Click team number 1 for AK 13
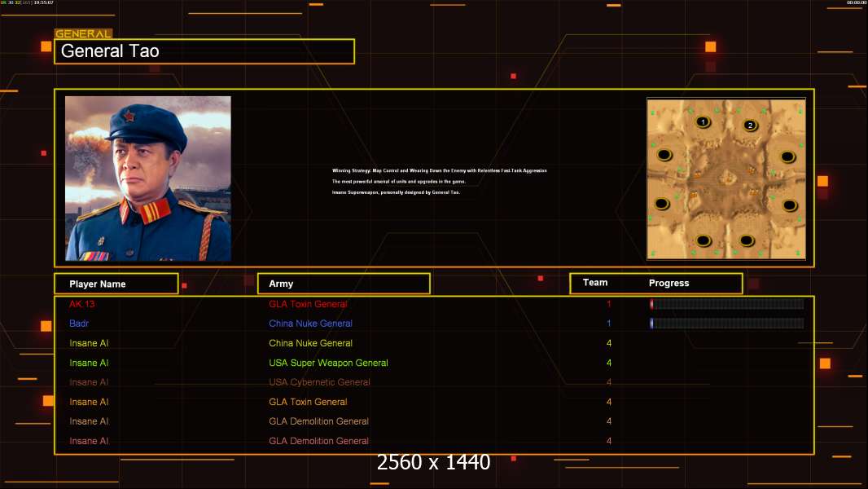The height and width of the screenshot is (489, 868). pos(609,304)
